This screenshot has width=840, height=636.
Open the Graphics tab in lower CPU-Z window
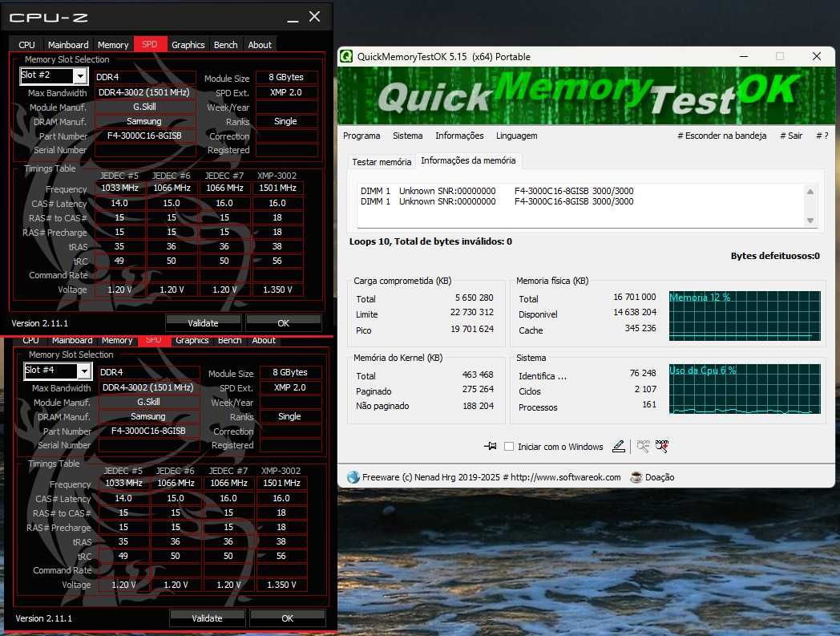coord(192,341)
